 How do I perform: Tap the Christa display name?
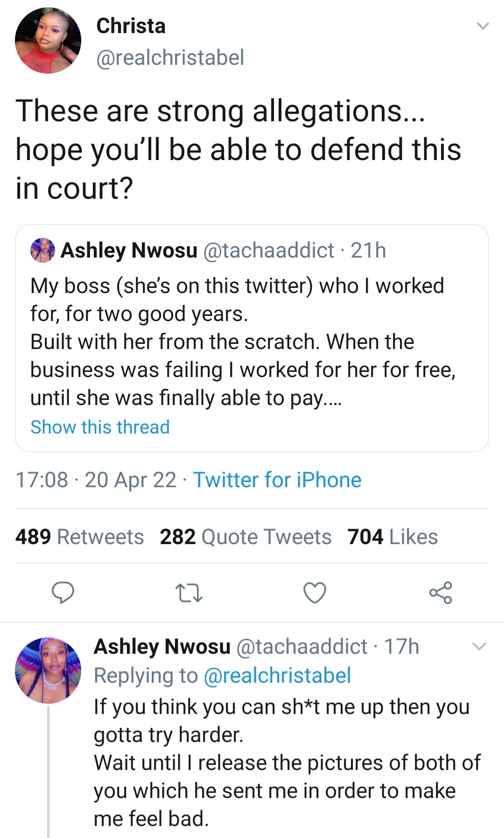point(131,26)
